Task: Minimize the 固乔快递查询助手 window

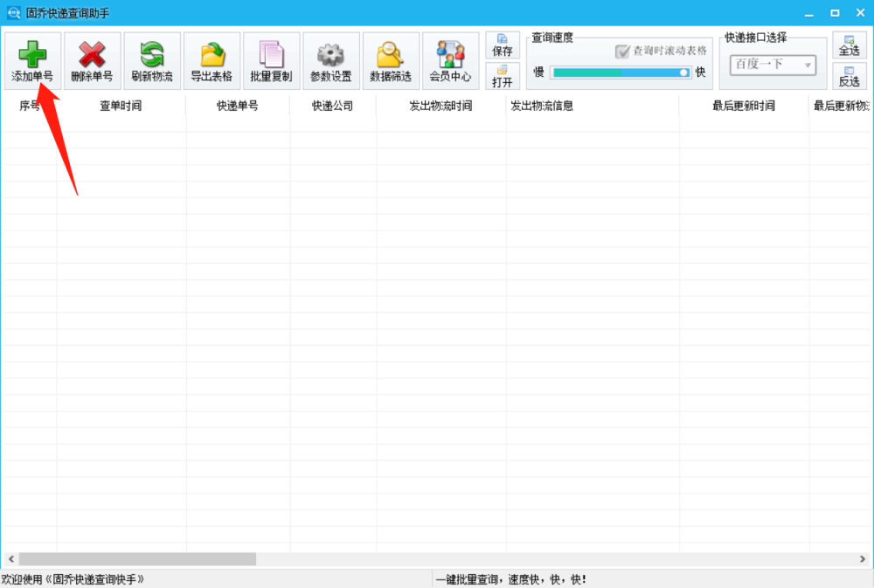Action: tap(808, 13)
